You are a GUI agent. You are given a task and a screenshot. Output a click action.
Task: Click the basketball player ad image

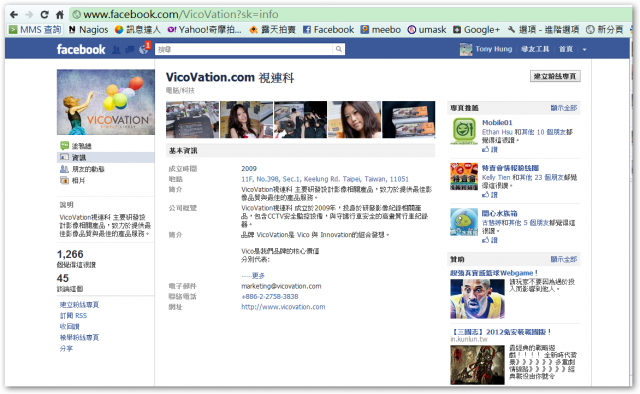[478, 299]
